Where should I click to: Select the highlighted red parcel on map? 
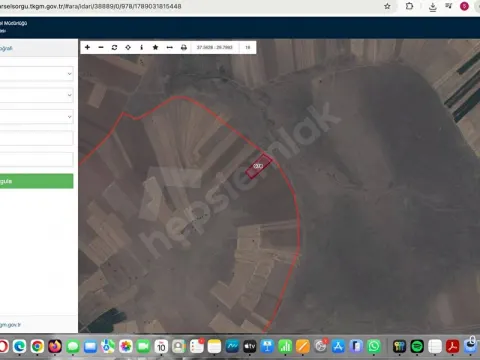pyautogui.click(x=258, y=166)
